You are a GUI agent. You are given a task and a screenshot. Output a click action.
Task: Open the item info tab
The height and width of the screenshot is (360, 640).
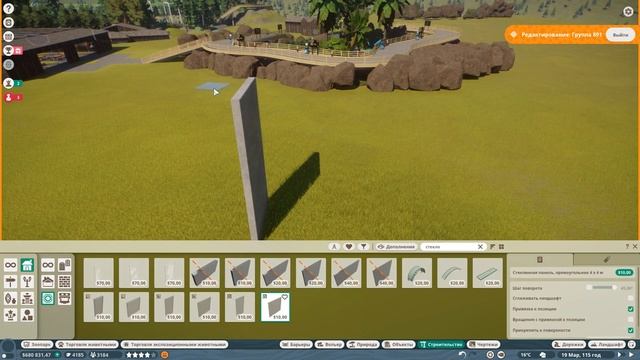point(540,260)
